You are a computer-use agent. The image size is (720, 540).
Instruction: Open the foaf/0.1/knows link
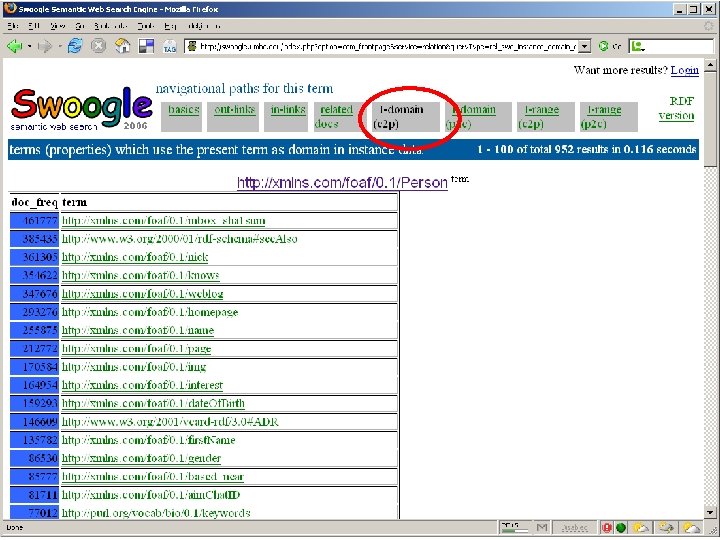(x=141, y=276)
